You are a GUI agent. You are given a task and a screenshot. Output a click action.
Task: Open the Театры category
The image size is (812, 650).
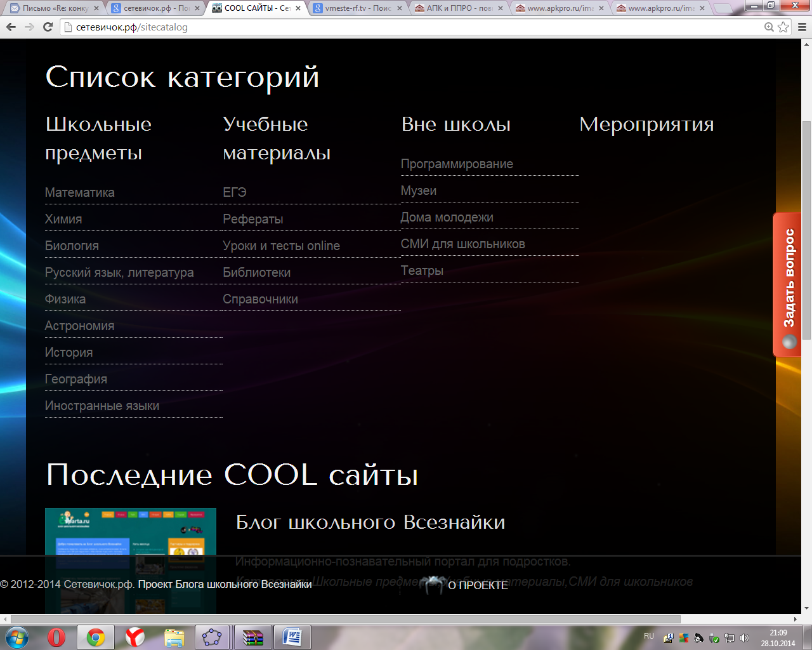[x=422, y=270]
